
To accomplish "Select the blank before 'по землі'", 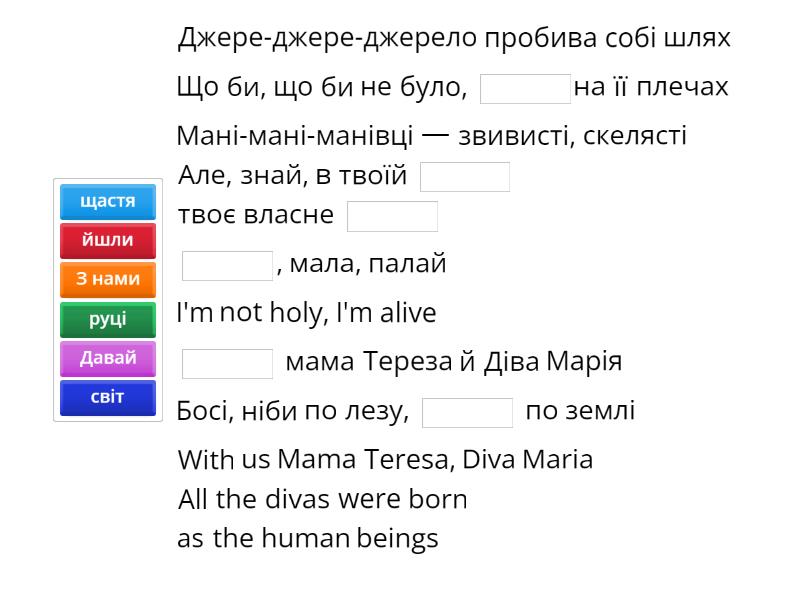I will [x=467, y=412].
